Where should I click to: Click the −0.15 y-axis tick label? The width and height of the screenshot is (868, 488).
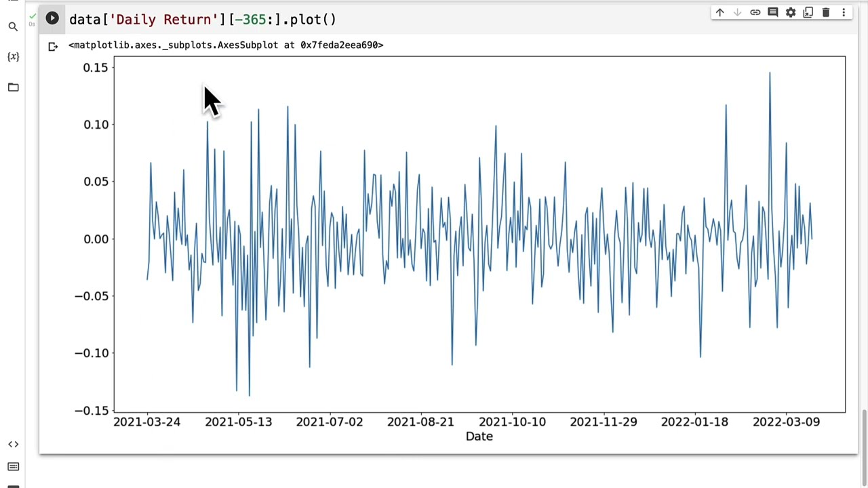point(91,410)
